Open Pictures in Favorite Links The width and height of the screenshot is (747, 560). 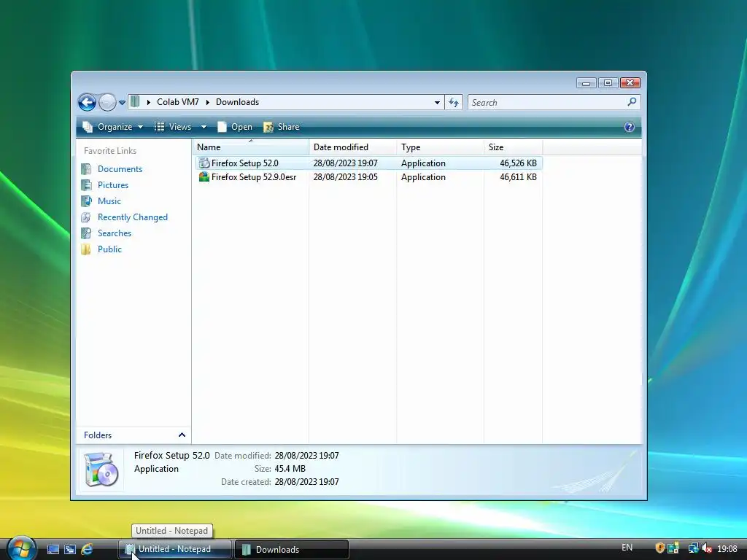point(113,184)
